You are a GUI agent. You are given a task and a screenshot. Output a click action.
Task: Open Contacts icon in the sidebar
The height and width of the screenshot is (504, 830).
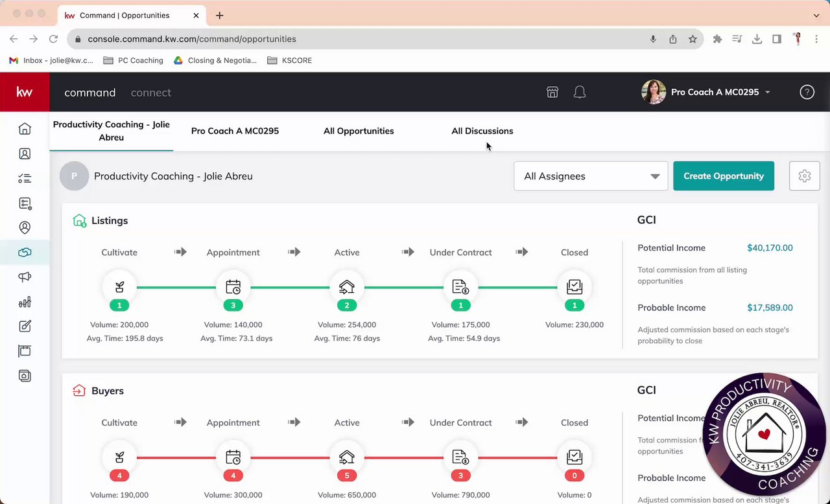click(x=25, y=154)
